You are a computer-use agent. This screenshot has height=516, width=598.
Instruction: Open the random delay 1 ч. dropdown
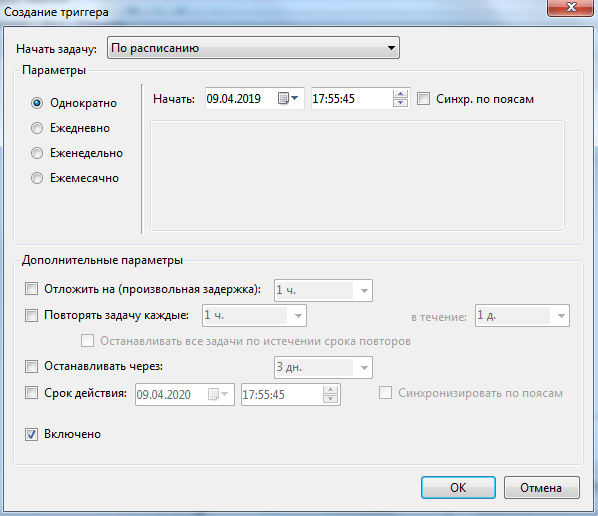pos(323,290)
